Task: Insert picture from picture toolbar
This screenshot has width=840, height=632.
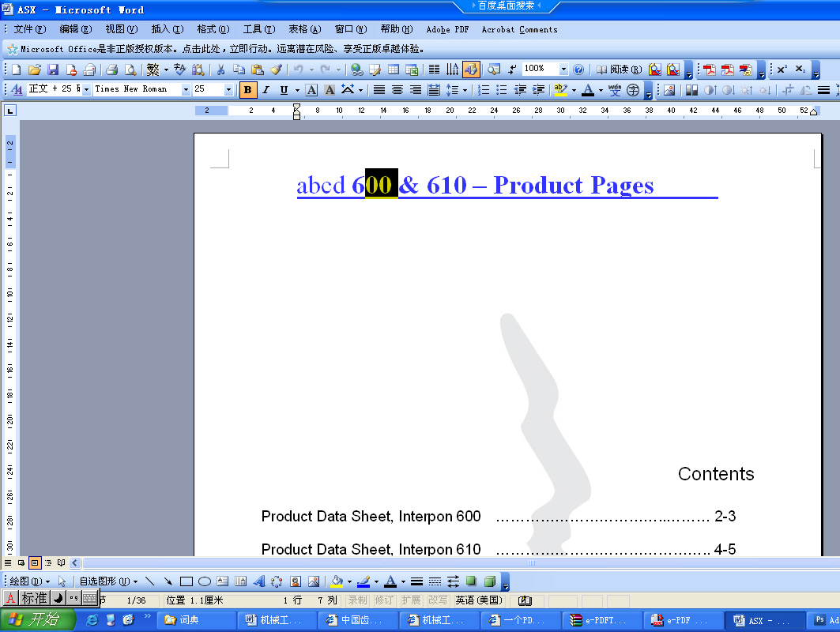Action: point(669,90)
